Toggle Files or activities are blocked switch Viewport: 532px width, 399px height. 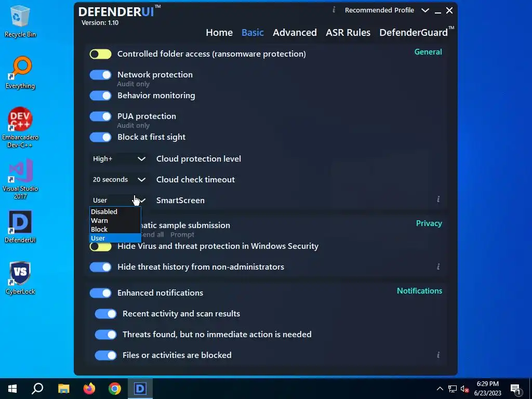tap(105, 355)
